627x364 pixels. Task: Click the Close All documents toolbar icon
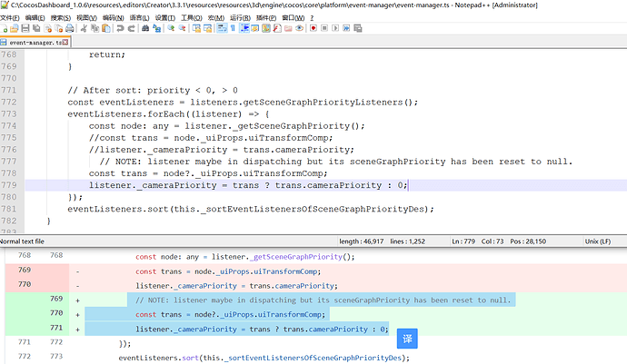tap(59, 28)
